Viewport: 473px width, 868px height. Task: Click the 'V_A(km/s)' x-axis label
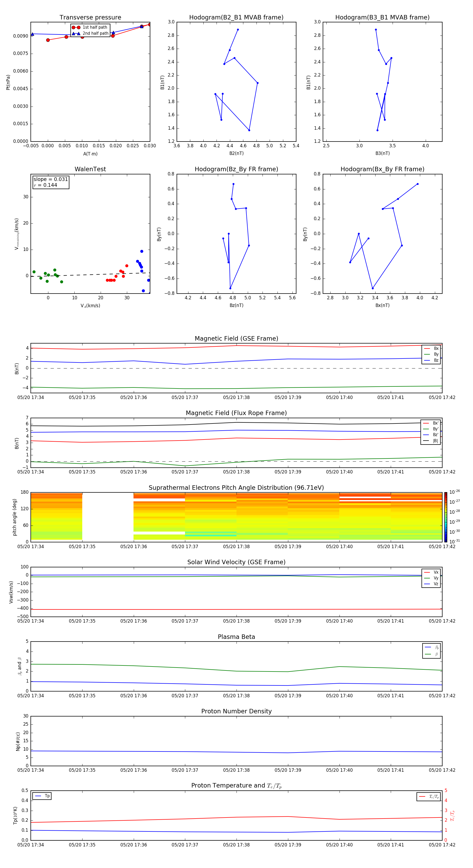tap(90, 306)
